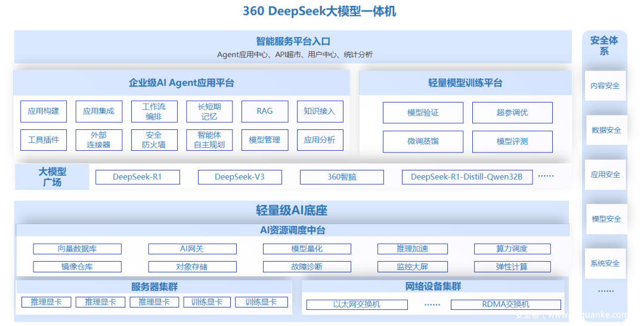Select the 工作流编排 module

(x=154, y=111)
